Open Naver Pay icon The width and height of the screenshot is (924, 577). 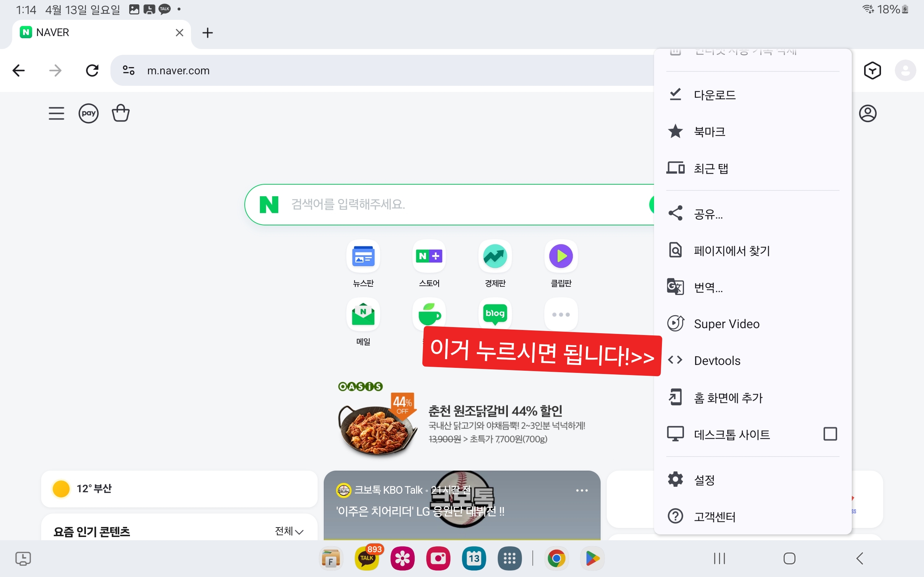click(x=88, y=113)
